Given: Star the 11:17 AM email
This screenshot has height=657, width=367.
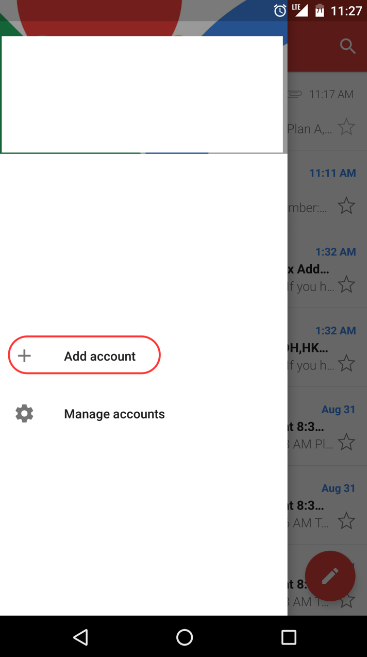Looking at the screenshot, I should 346,127.
